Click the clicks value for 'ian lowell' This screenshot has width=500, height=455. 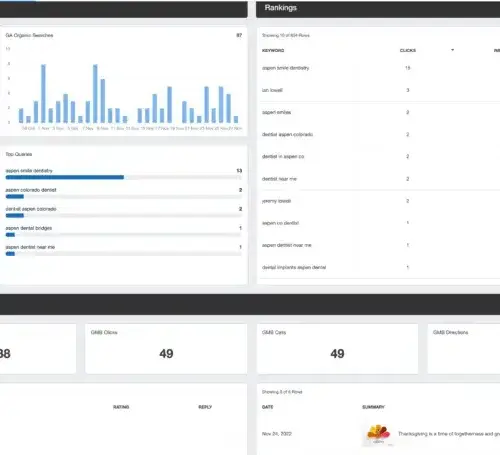[x=408, y=90]
